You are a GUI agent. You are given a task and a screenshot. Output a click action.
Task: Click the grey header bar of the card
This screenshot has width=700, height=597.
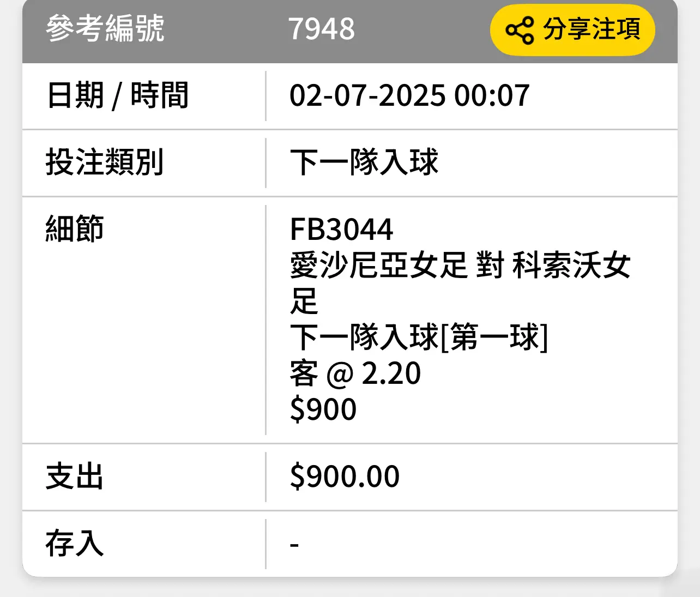pos(350,31)
